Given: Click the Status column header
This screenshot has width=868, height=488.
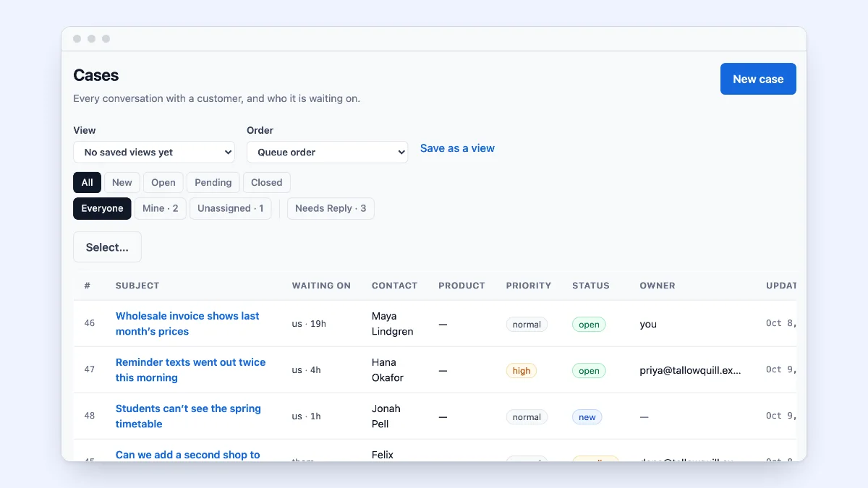Looking at the screenshot, I should tap(591, 286).
